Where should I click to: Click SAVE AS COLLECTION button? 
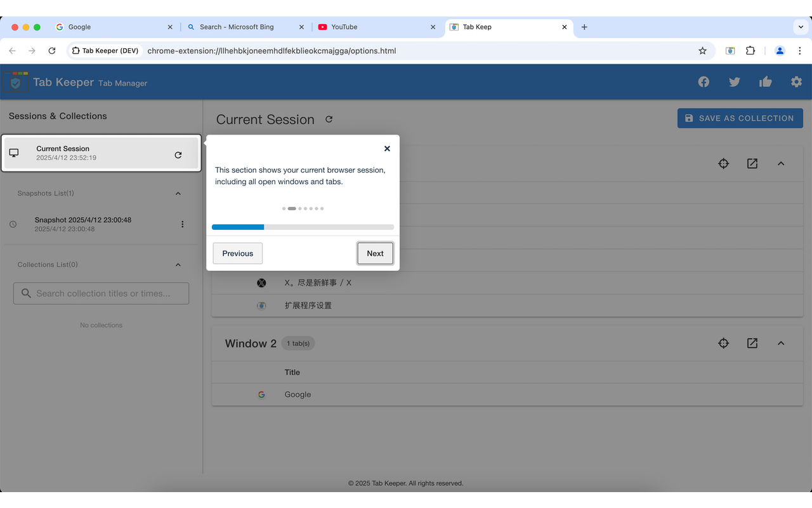pos(740,118)
